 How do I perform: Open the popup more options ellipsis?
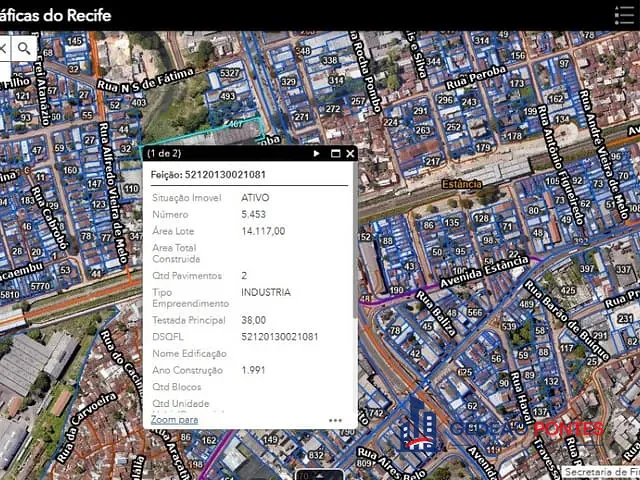[x=335, y=420]
